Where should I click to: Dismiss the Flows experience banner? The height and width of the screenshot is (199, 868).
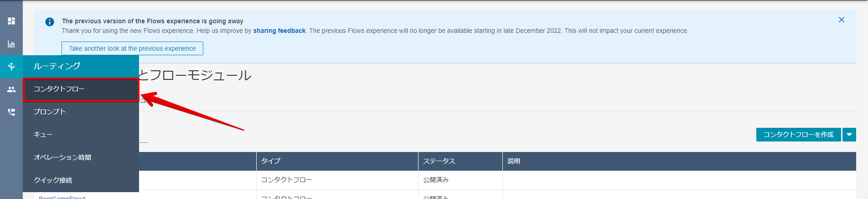(842, 20)
